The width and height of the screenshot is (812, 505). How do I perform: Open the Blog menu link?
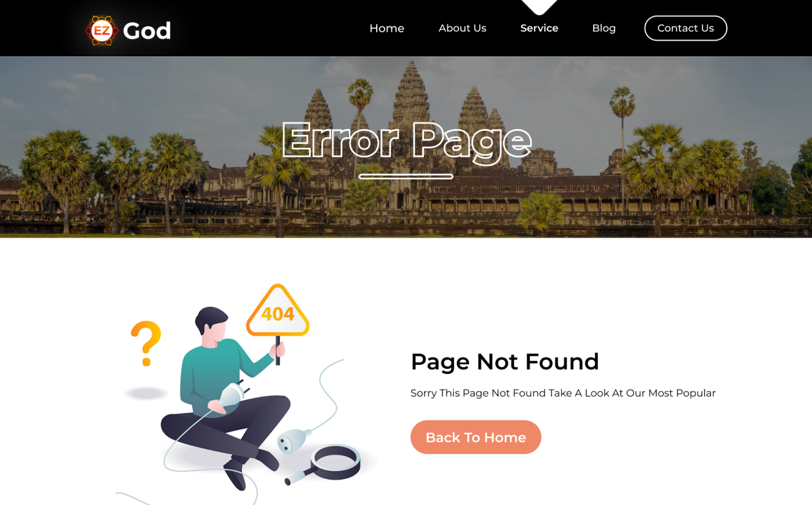tap(604, 28)
